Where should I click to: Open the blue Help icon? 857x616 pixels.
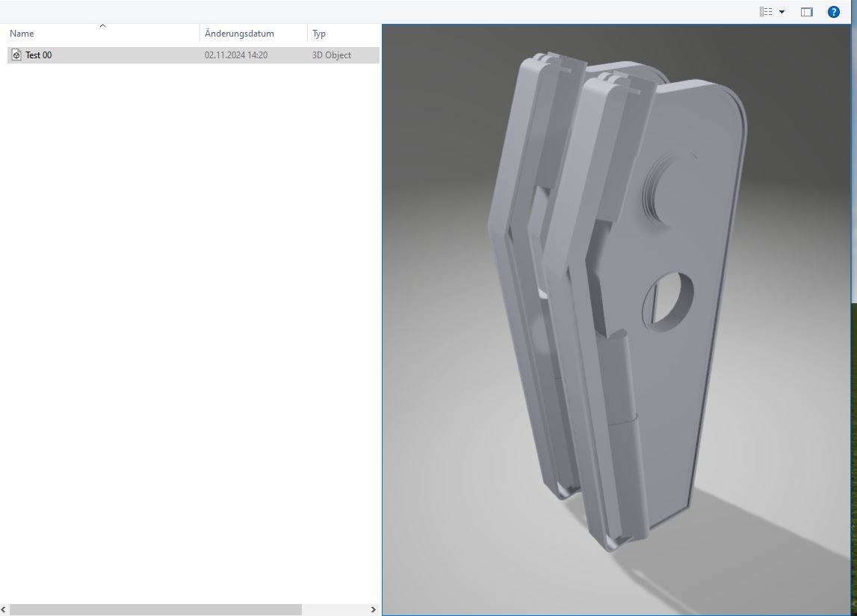coord(834,12)
